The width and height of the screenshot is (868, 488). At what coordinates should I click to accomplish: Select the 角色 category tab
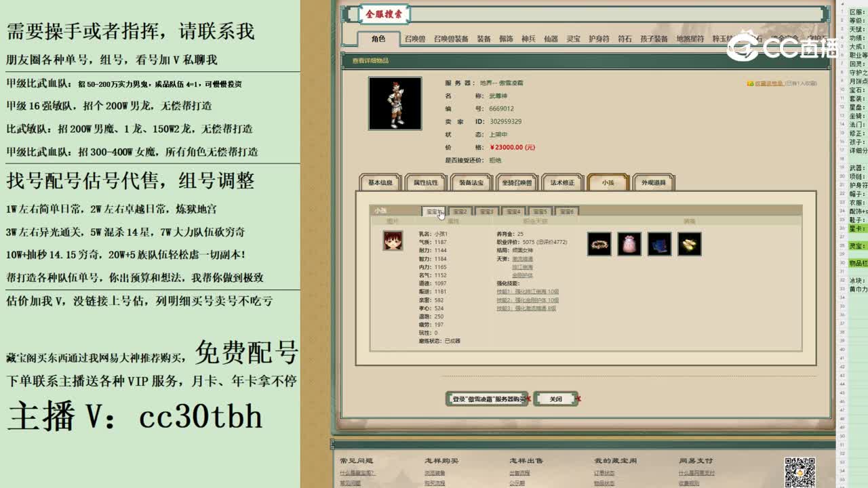click(378, 39)
